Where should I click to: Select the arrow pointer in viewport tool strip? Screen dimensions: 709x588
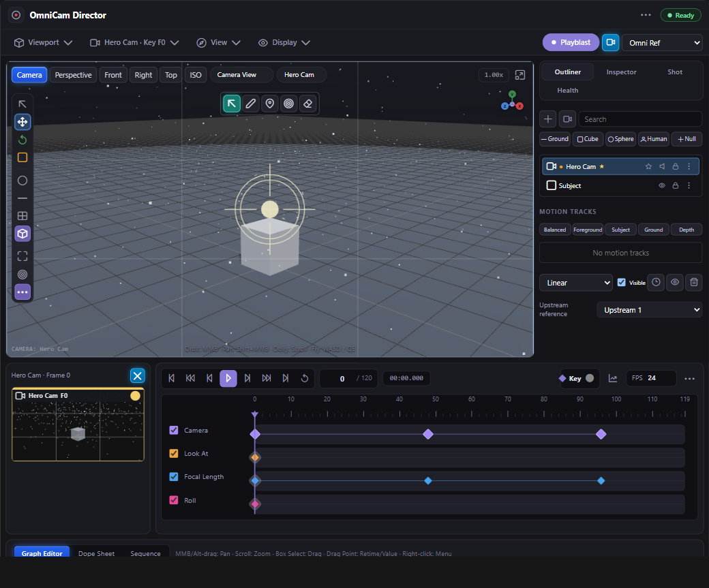tap(232, 104)
